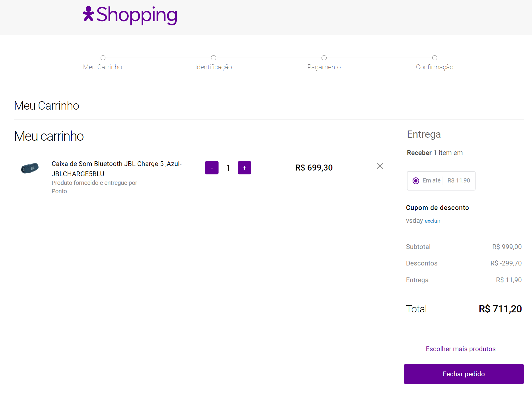Open the Caixa de Som Bluetooth JBL product title
Viewport: 532px width, 393px height.
click(x=117, y=169)
